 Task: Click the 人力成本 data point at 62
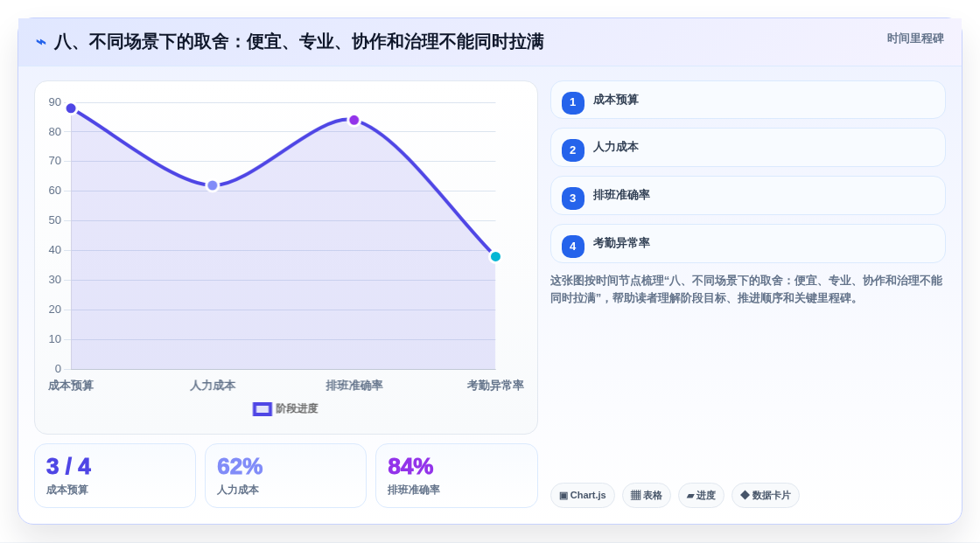click(x=213, y=185)
